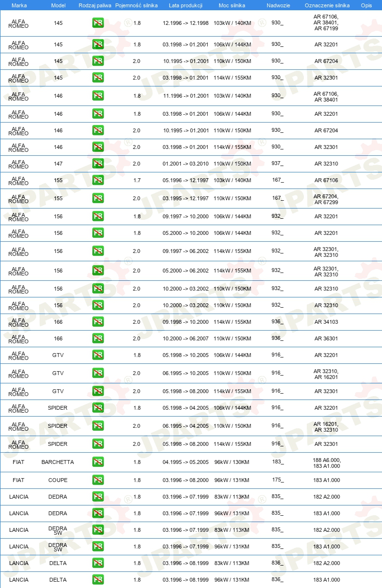This screenshot has width=382, height=588.
Task: Click the body code '175_'
Action: coord(277,480)
